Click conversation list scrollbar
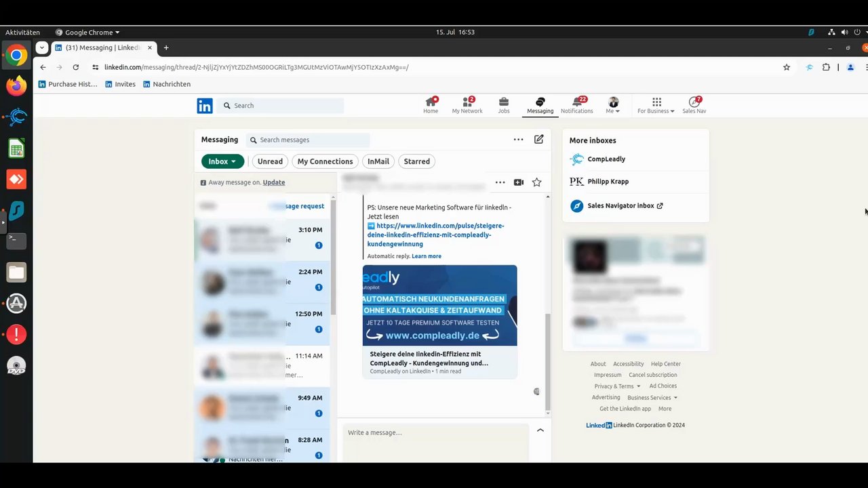Viewport: 868px width, 488px height. click(x=333, y=259)
